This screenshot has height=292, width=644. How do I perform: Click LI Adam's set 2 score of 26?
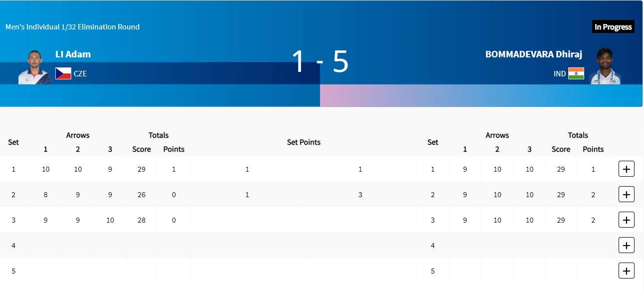pyautogui.click(x=142, y=195)
